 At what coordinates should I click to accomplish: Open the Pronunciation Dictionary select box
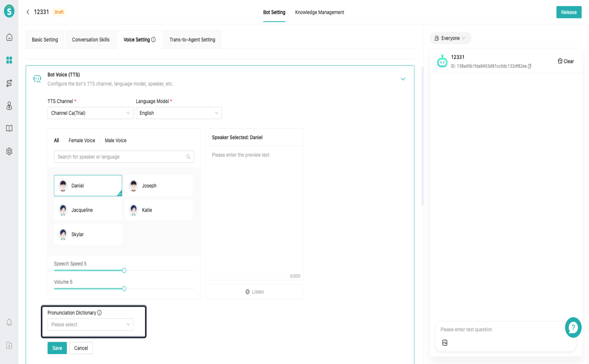(x=90, y=324)
